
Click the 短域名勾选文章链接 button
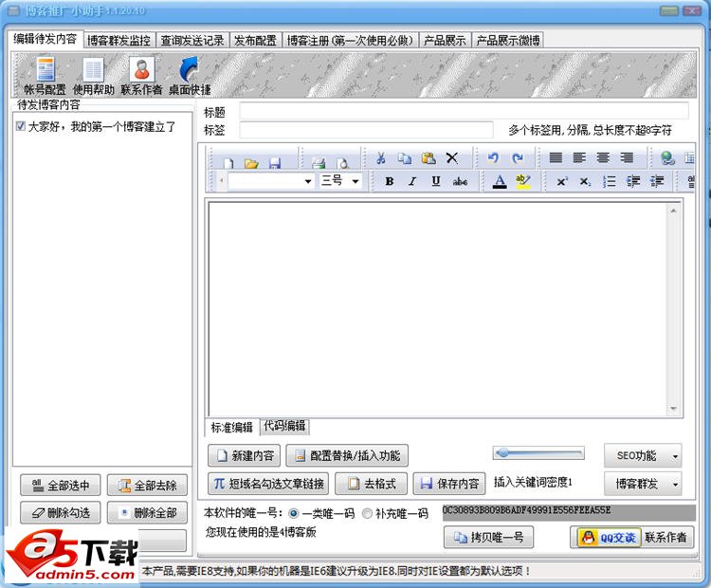268,484
